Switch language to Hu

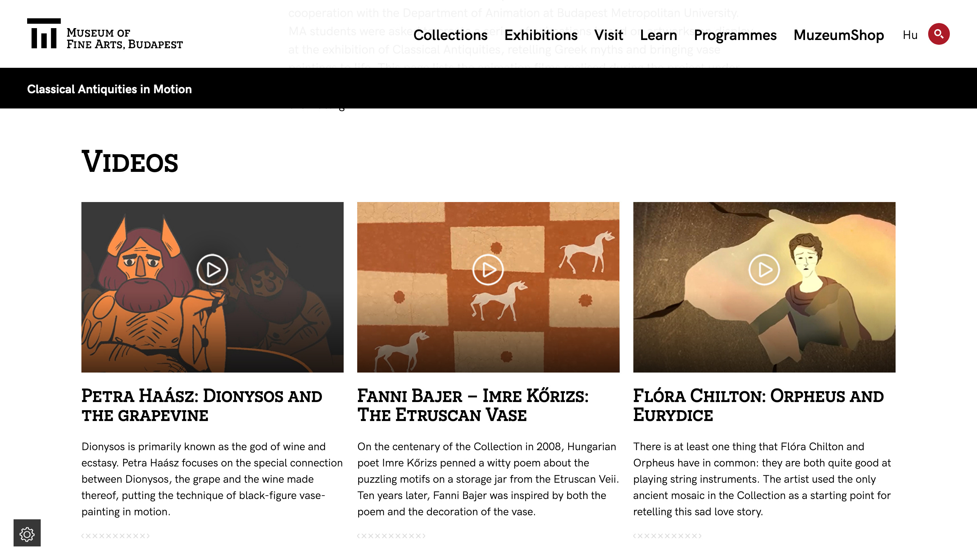[909, 35]
